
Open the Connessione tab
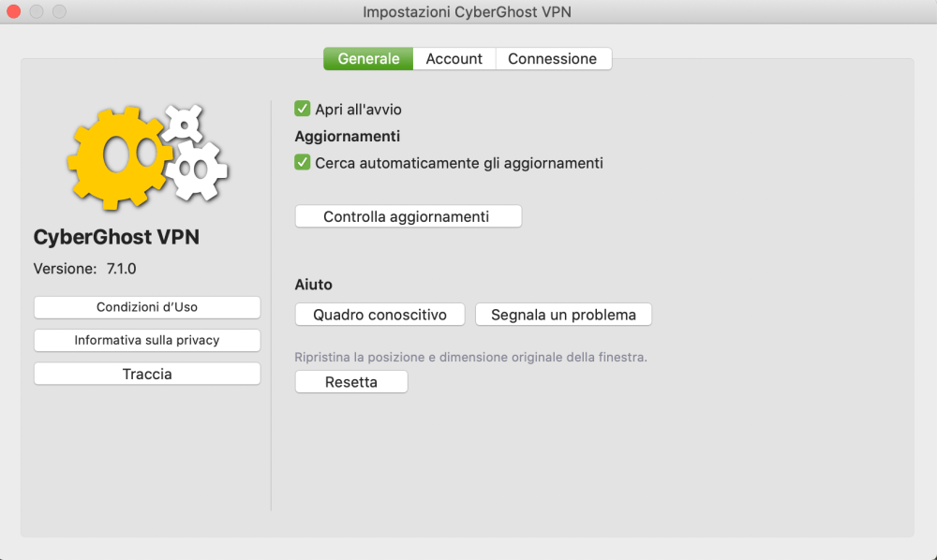tap(553, 58)
